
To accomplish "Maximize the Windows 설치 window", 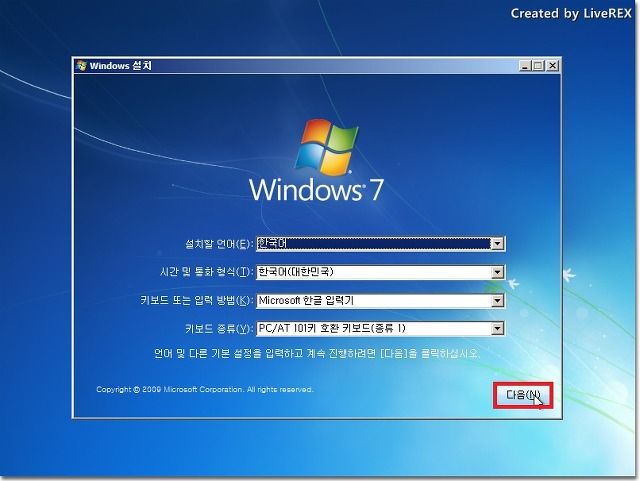I will click(x=539, y=65).
